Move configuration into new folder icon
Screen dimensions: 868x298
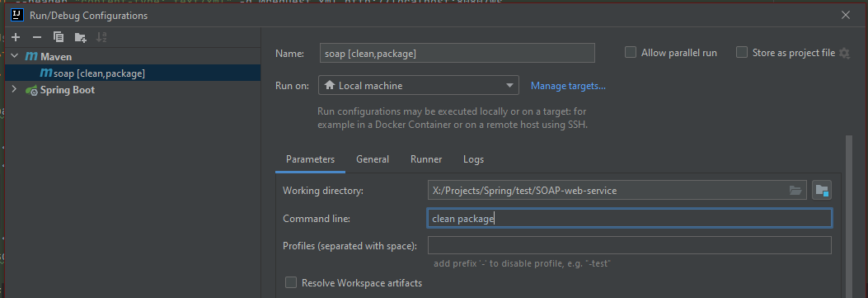pos(80,37)
